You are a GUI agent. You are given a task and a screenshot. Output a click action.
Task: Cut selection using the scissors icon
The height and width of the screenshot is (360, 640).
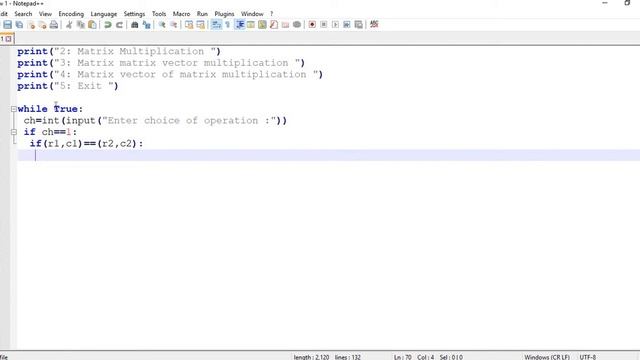tap(69, 25)
